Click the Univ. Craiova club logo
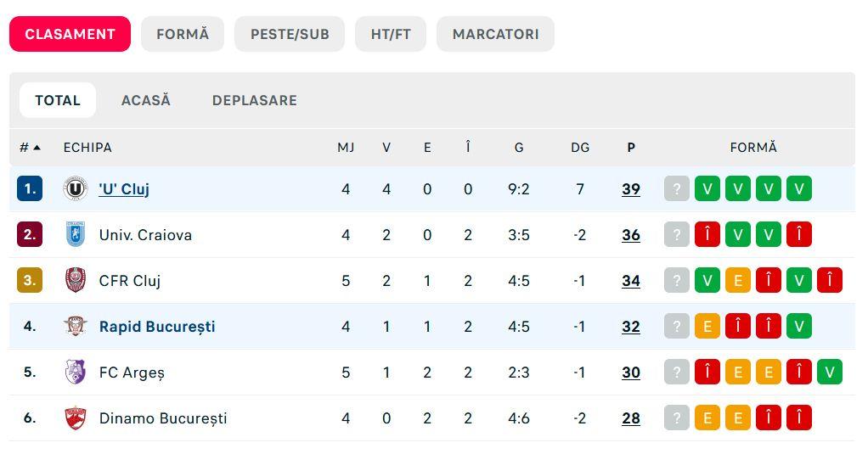 point(76,234)
